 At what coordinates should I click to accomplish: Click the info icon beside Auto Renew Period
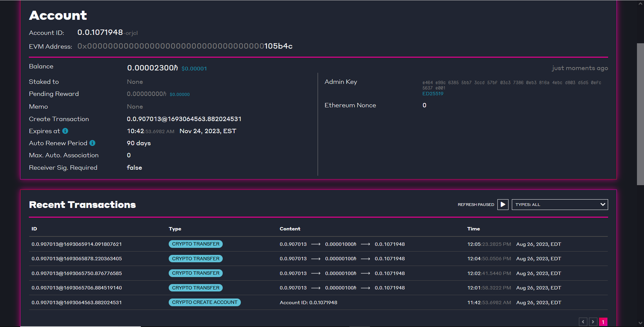pyautogui.click(x=93, y=143)
